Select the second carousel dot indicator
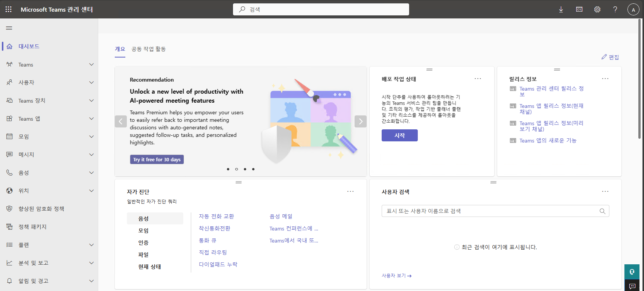This screenshot has width=644, height=291. click(236, 169)
